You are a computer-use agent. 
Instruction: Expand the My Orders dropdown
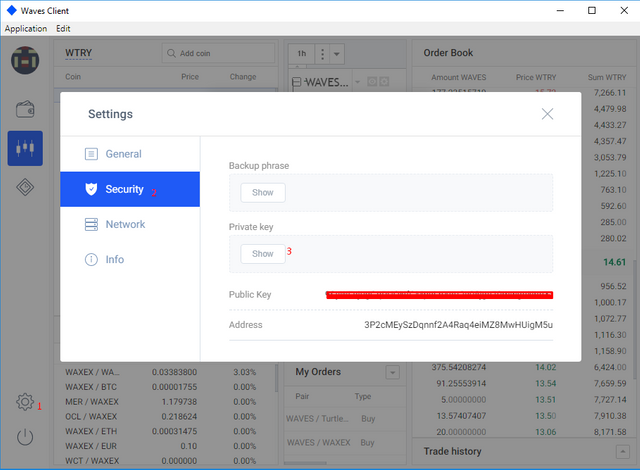tap(393, 372)
